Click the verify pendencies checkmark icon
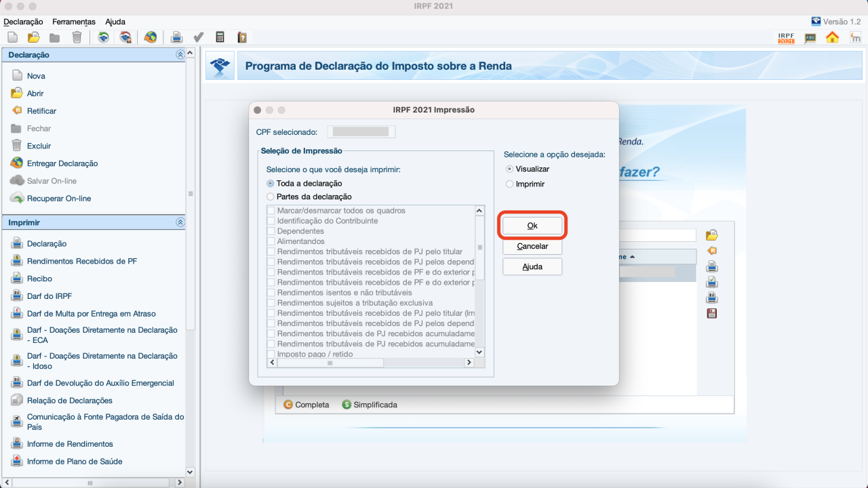 click(x=198, y=37)
